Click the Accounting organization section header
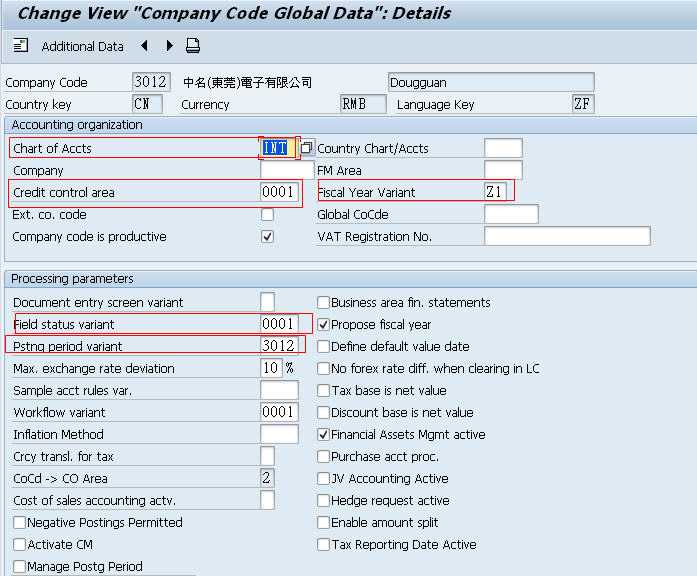Screen dimensions: 697x576 coord(77,125)
